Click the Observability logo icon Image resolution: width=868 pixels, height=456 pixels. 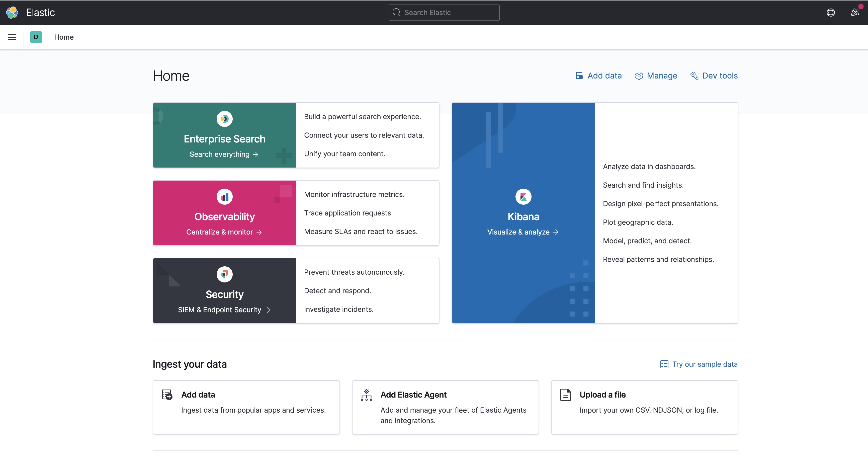point(224,196)
